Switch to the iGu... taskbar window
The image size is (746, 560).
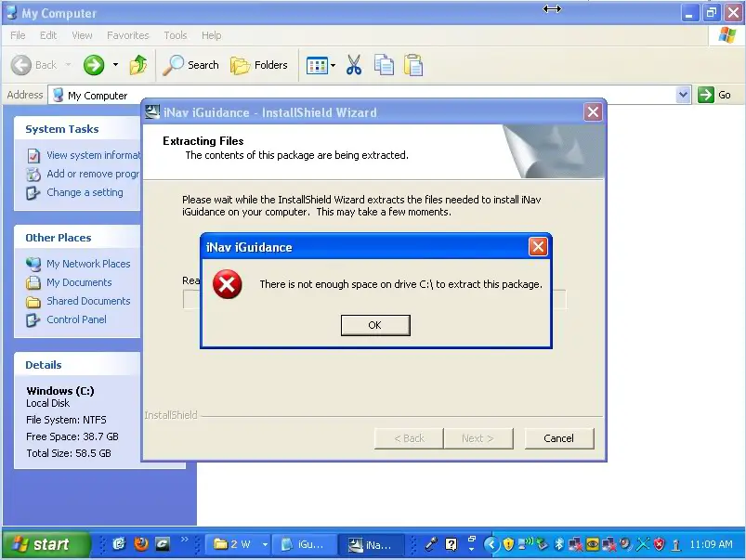point(306,544)
